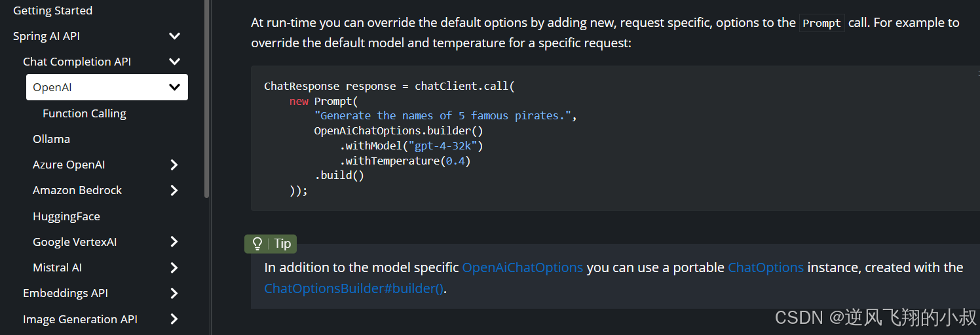Collapse the OpenAI section chevron

pos(174,87)
